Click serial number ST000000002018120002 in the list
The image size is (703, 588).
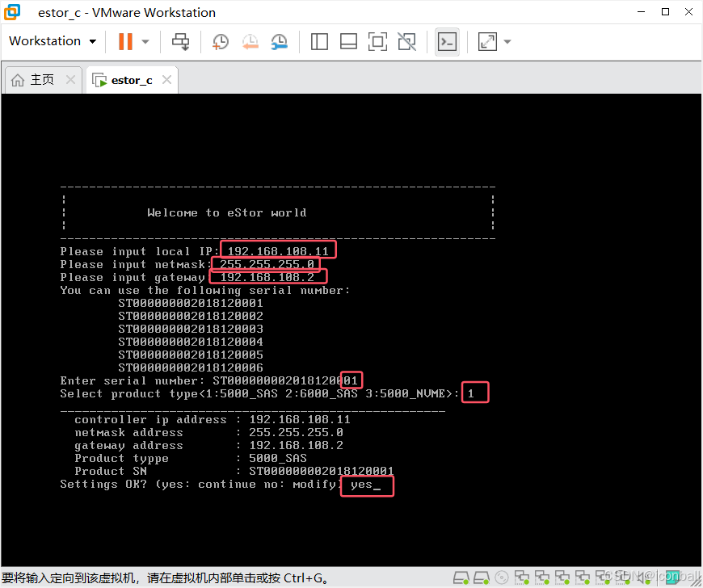191,316
